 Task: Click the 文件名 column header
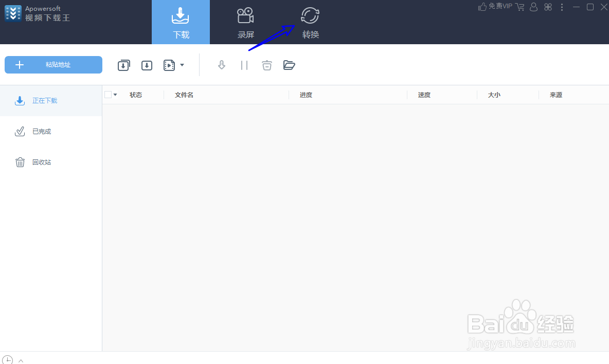pos(184,95)
